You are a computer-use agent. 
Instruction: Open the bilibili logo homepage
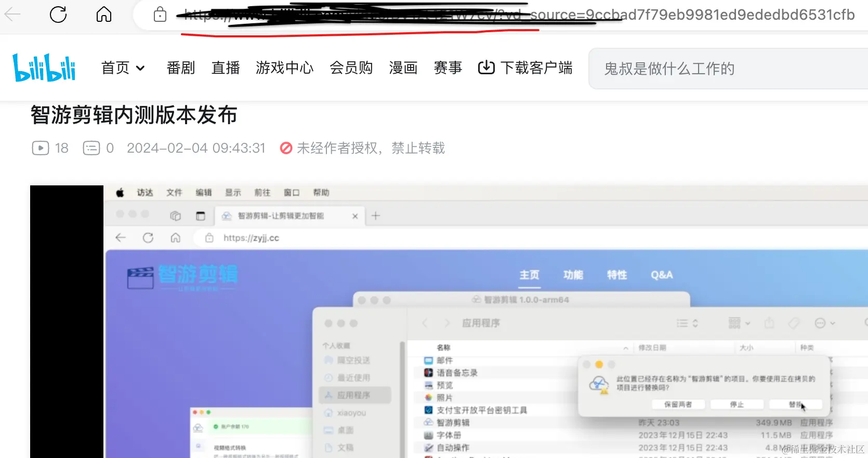pos(44,68)
